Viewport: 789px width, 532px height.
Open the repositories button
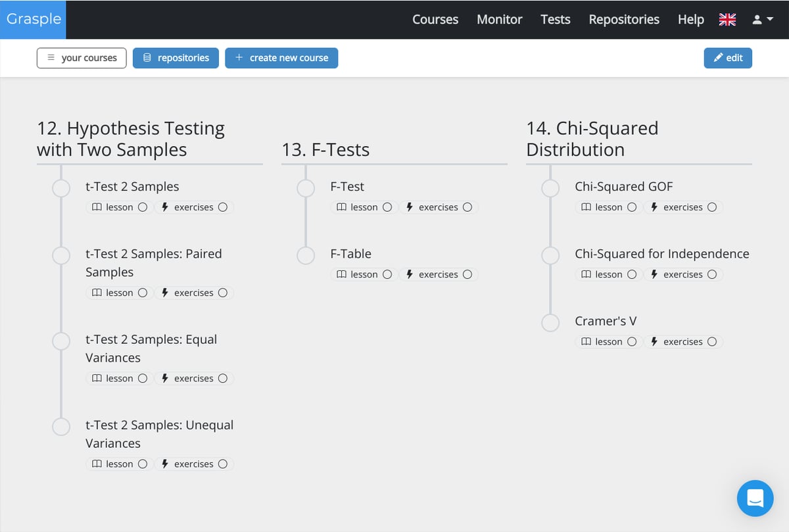(176, 58)
